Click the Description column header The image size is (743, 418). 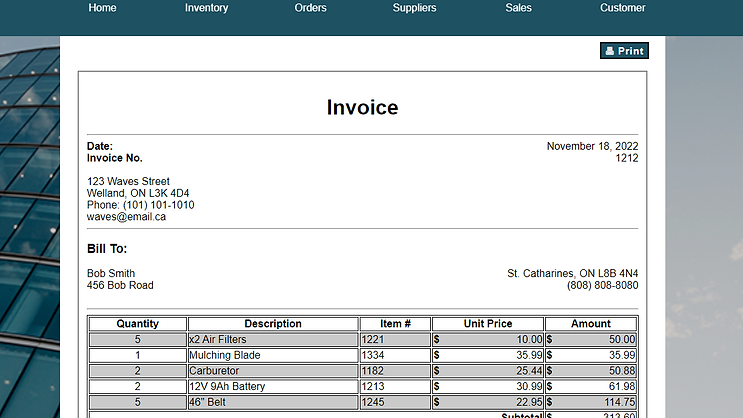(x=273, y=324)
